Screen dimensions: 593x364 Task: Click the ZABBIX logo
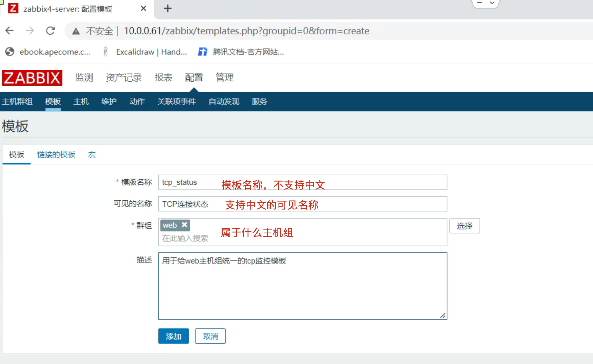point(32,78)
